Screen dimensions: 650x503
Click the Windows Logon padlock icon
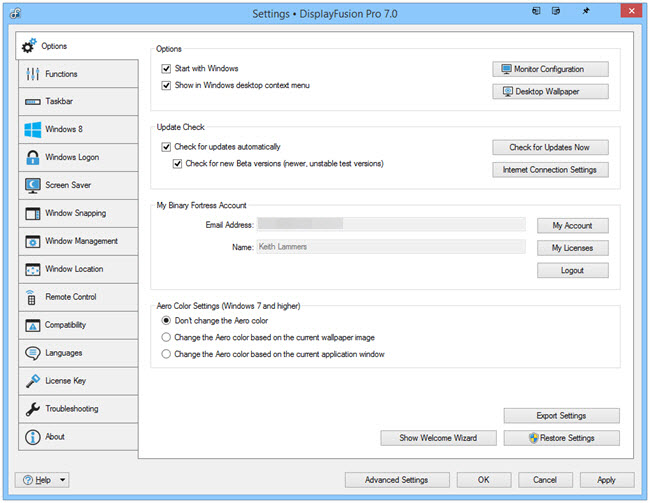pos(33,158)
